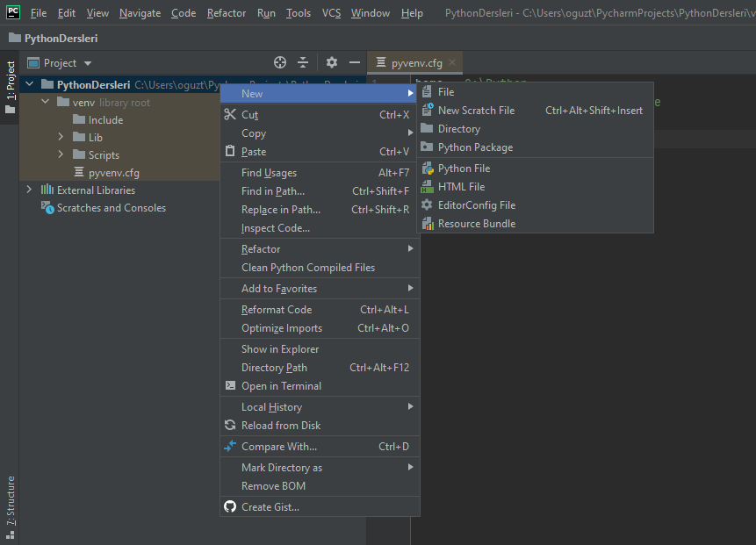Screen dimensions: 756x545
Task: Select Python File in New submenu
Action: point(536,169)
